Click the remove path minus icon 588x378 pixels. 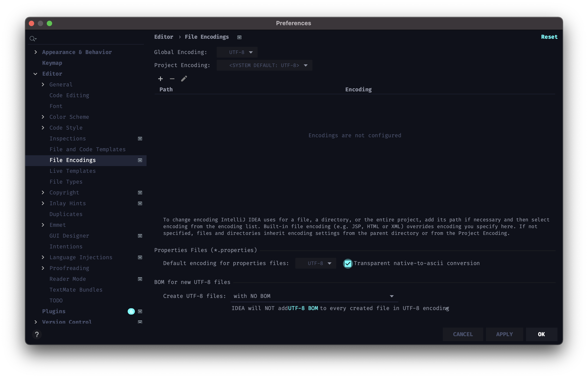pyautogui.click(x=172, y=79)
